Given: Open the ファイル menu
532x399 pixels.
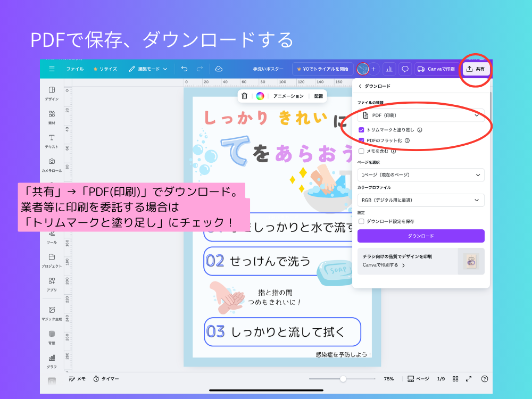Looking at the screenshot, I should pyautogui.click(x=75, y=69).
